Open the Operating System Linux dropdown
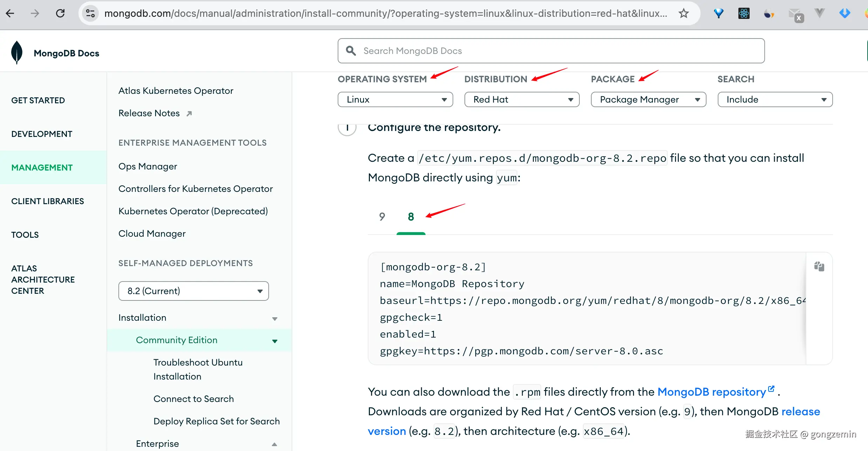The height and width of the screenshot is (451, 868). pos(395,99)
